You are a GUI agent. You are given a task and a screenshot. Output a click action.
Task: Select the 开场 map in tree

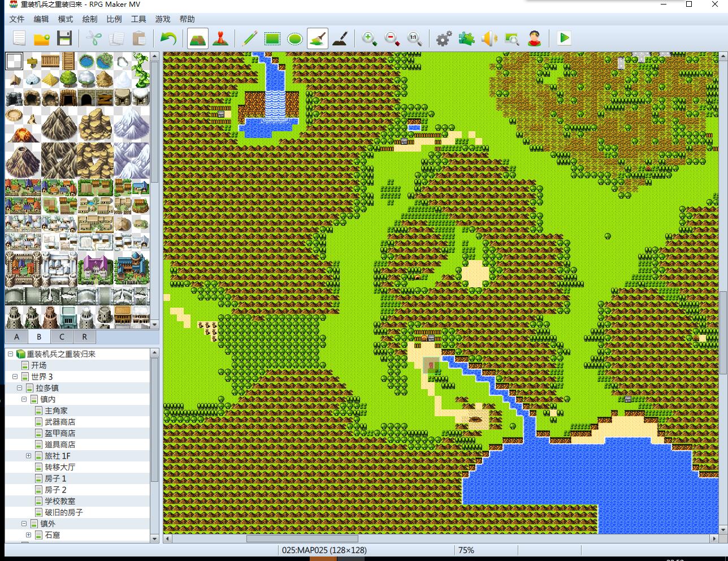point(38,365)
